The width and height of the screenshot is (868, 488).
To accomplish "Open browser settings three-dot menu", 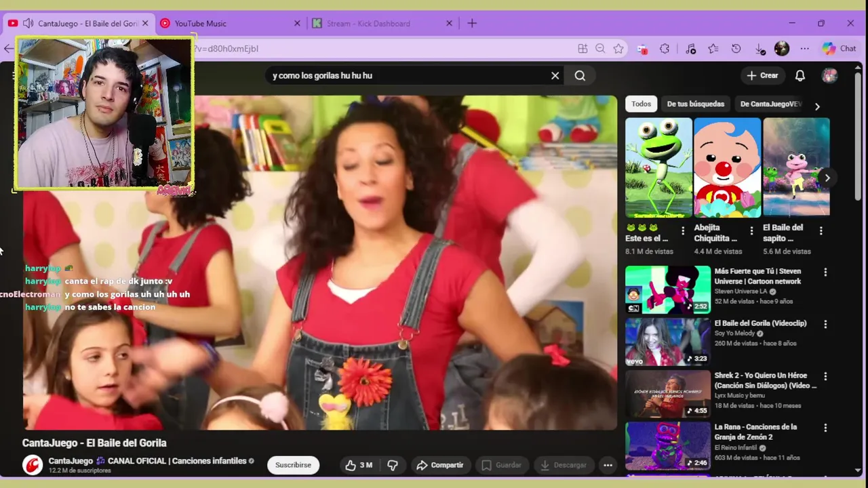I will [x=805, y=49].
